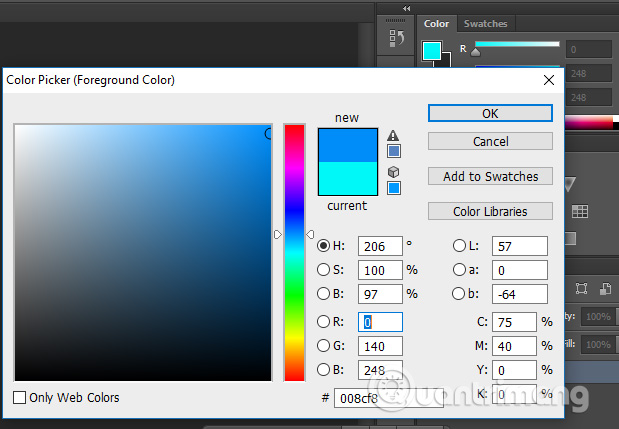Switch to the Swatches tab
The image size is (619, 429).
click(x=485, y=24)
